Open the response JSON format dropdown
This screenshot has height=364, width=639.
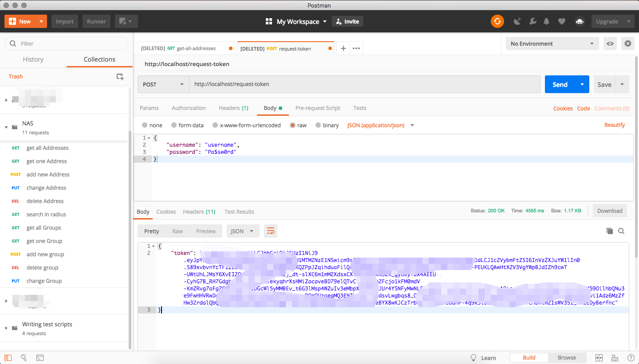point(243,231)
